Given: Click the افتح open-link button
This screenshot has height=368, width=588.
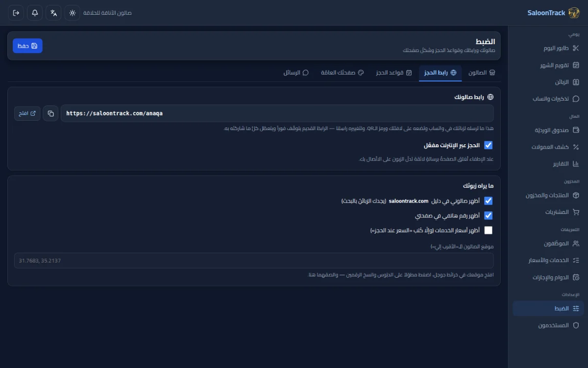Looking at the screenshot, I should pyautogui.click(x=27, y=113).
